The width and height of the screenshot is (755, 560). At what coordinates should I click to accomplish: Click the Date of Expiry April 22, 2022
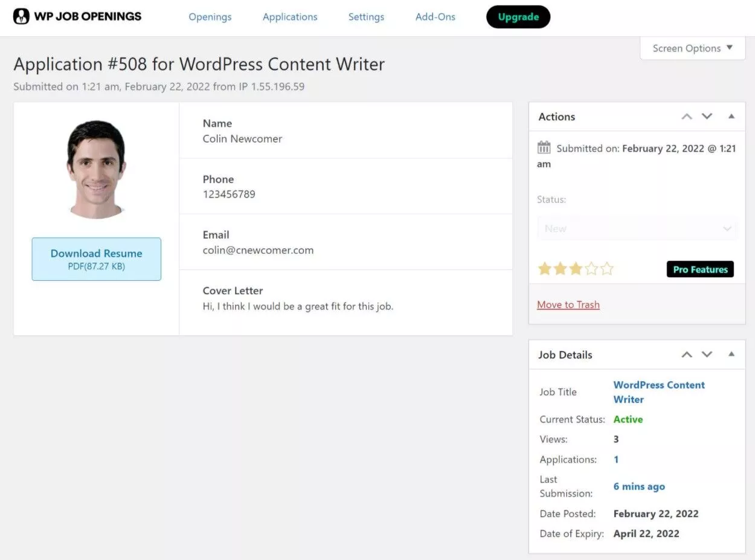point(646,533)
